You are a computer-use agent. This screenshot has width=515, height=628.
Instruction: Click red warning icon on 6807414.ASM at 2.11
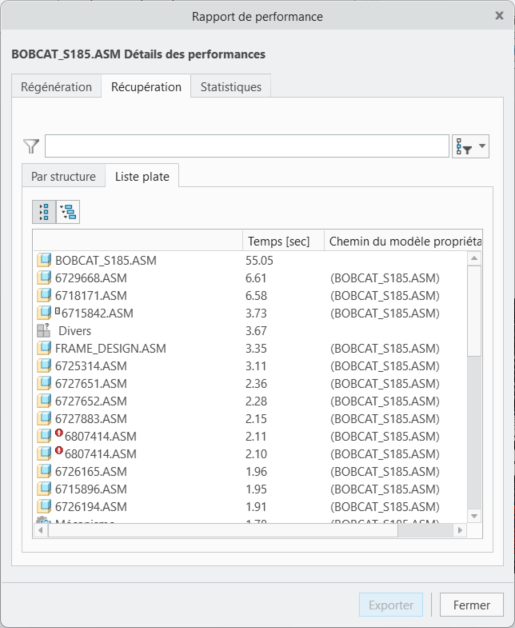pos(59,433)
